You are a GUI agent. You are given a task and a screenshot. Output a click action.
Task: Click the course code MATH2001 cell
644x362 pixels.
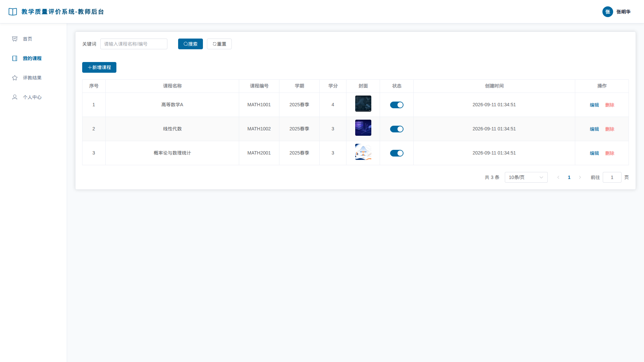(x=259, y=153)
